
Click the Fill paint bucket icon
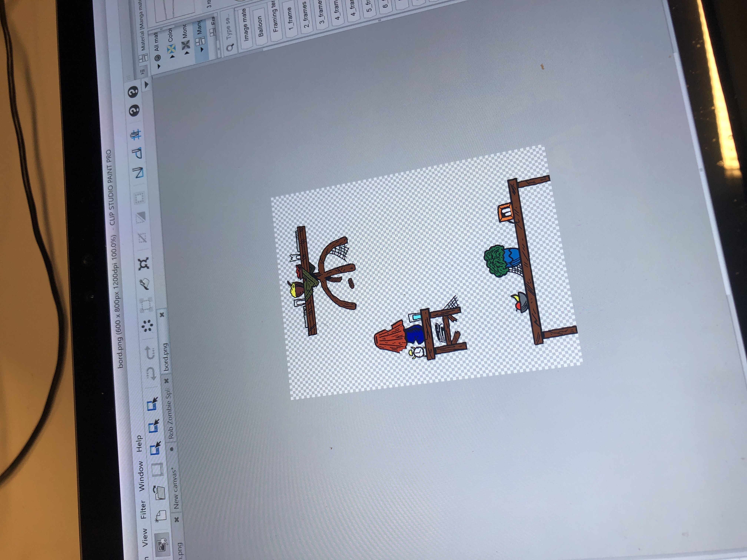(x=145, y=284)
